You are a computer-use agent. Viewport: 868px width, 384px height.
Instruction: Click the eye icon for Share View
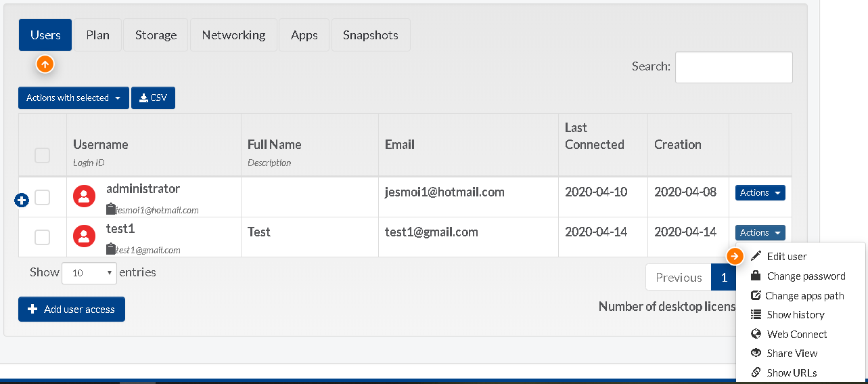(756, 353)
